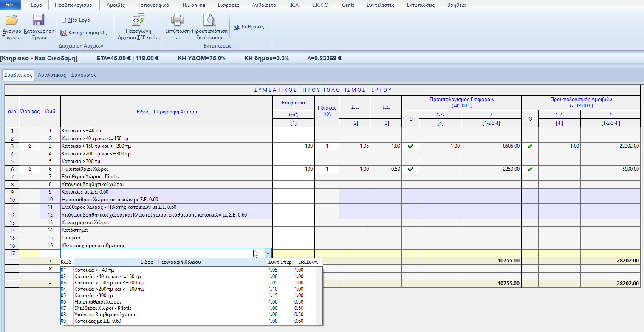The height and width of the screenshot is (332, 644).
Task: Open Print Preview magnifier icon
Action: [209, 20]
